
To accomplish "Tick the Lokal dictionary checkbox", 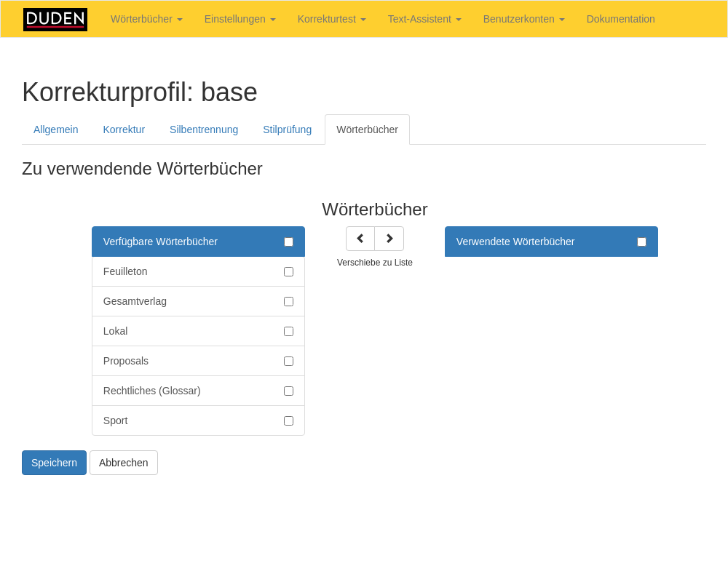I will coord(288,331).
